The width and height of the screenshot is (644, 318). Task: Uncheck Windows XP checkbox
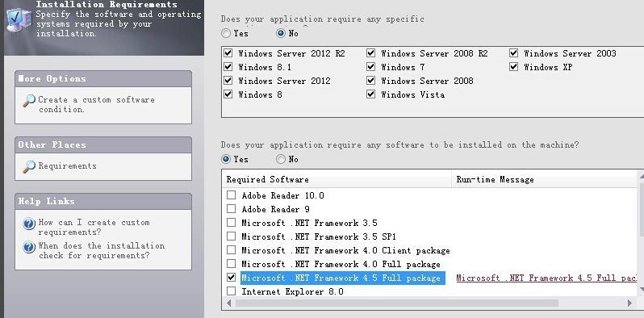pos(514,66)
